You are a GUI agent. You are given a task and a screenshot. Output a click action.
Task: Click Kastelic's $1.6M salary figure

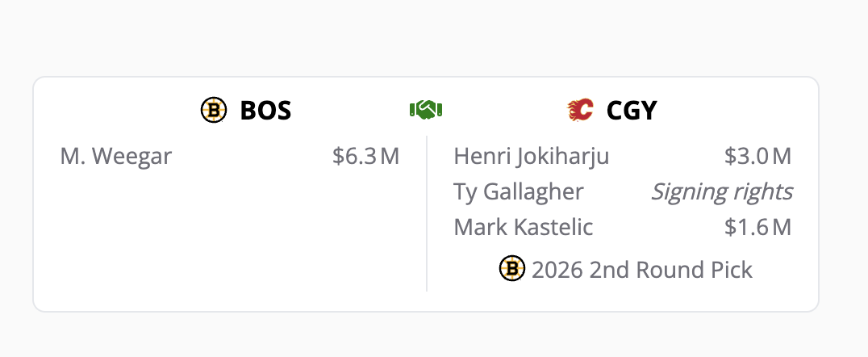pos(757,227)
